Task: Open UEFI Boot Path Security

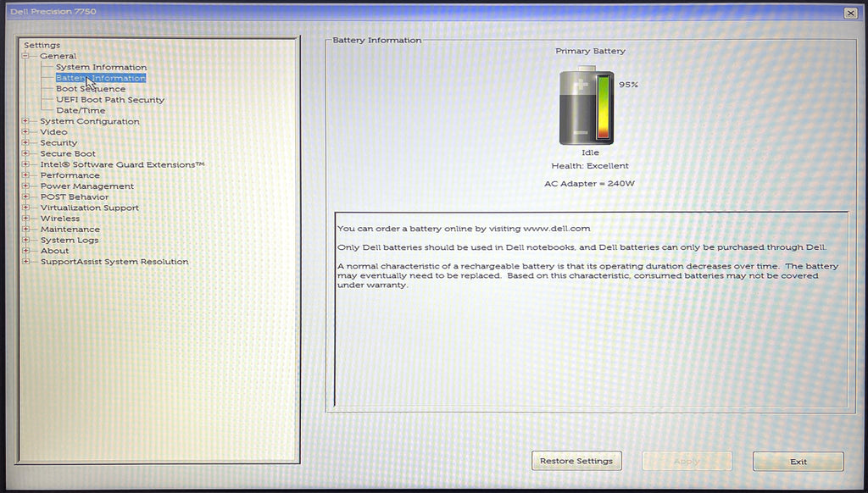Action: pos(110,100)
